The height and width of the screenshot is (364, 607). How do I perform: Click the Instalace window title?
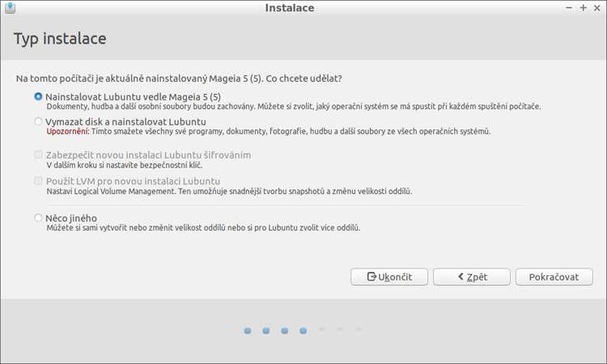[290, 8]
